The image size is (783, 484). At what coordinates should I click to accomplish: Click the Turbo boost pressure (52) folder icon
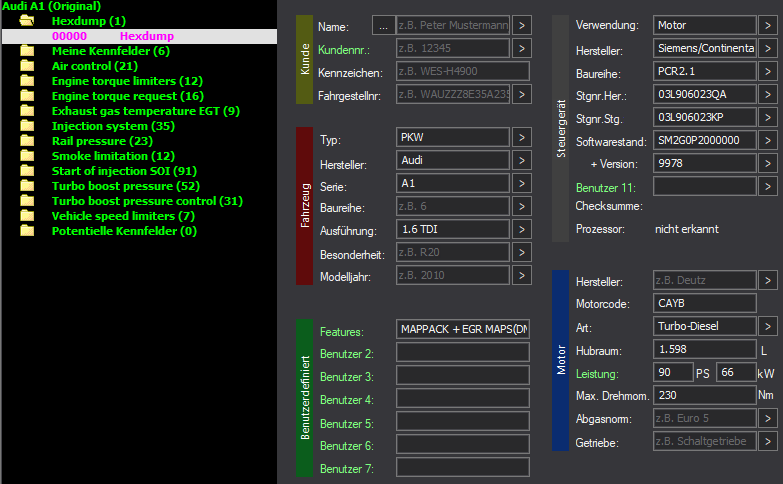[x=27, y=186]
